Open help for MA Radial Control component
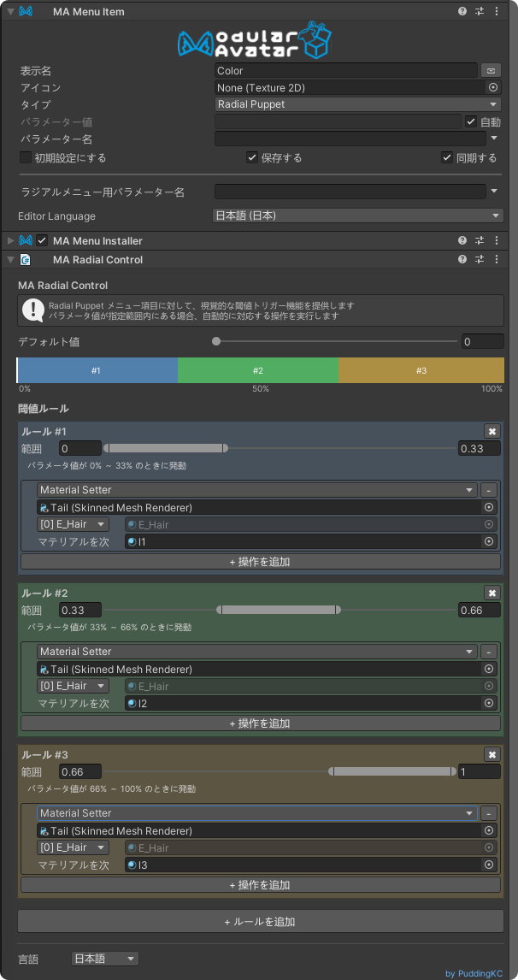The height and width of the screenshot is (980, 518). coord(462,259)
